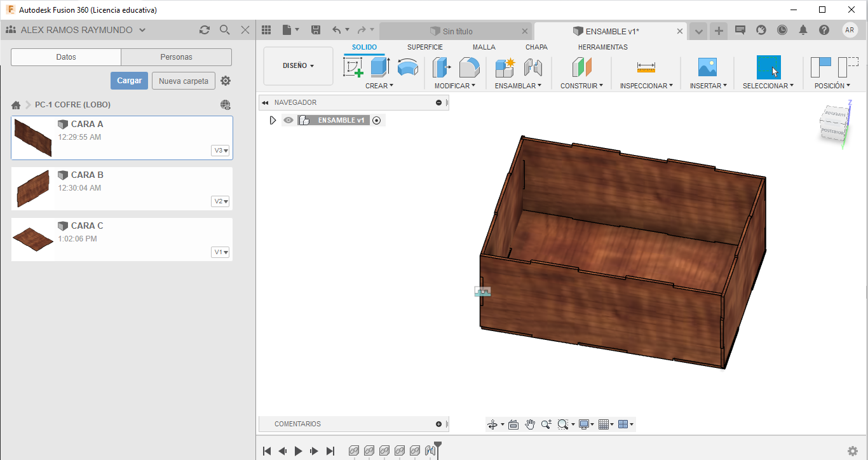Click the Cargar button
868x460 pixels.
pos(129,81)
